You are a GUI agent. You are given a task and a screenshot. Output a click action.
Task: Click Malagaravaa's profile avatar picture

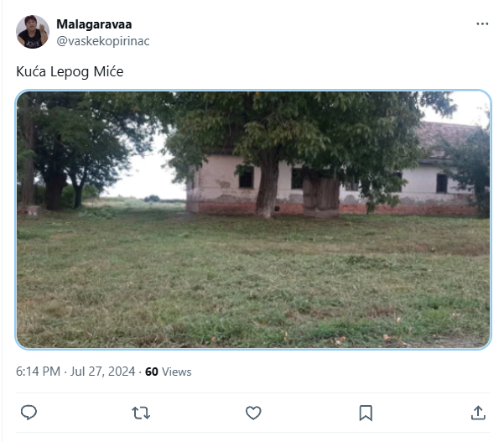pyautogui.click(x=33, y=32)
